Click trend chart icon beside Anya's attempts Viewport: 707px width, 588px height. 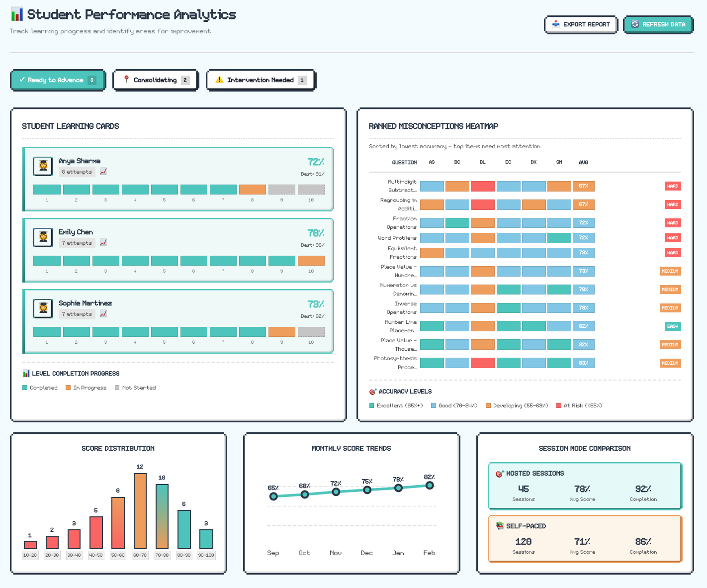[103, 172]
